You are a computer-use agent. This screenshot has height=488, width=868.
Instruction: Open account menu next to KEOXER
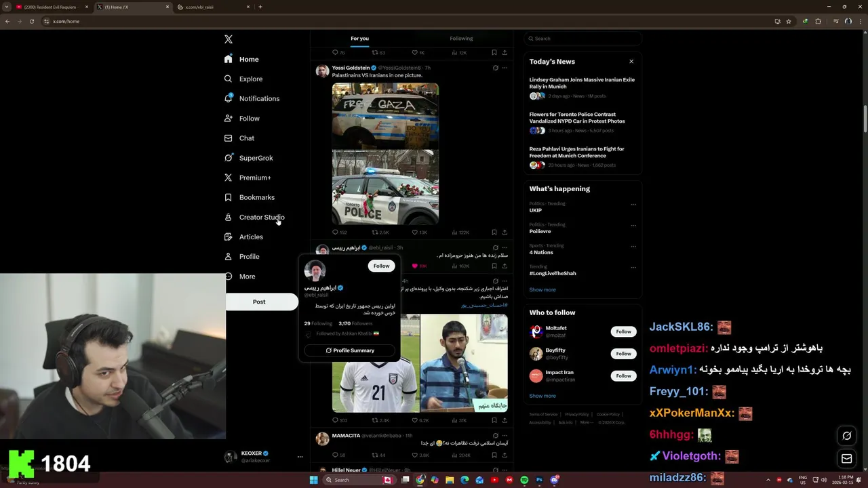click(300, 457)
